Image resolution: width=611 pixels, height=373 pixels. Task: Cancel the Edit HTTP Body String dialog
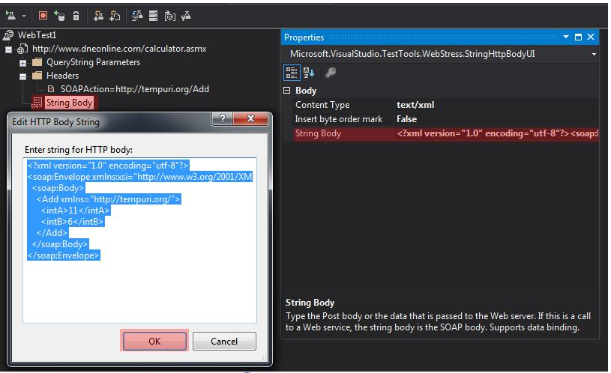pyautogui.click(x=224, y=341)
